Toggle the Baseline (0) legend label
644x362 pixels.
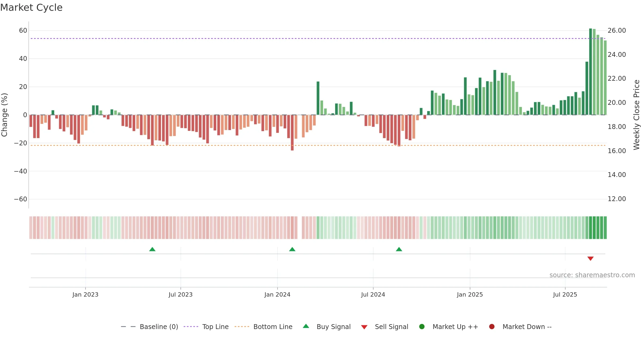159,327
